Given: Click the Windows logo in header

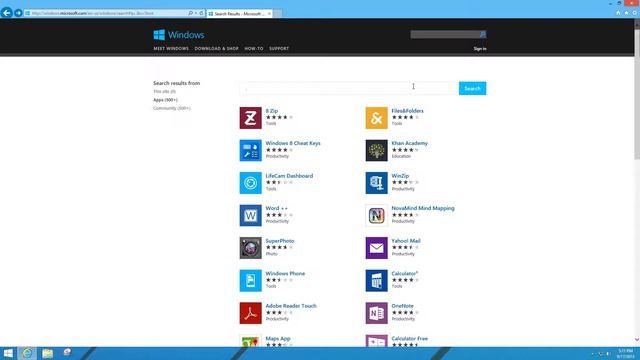Looking at the screenshot, I should [x=179, y=35].
